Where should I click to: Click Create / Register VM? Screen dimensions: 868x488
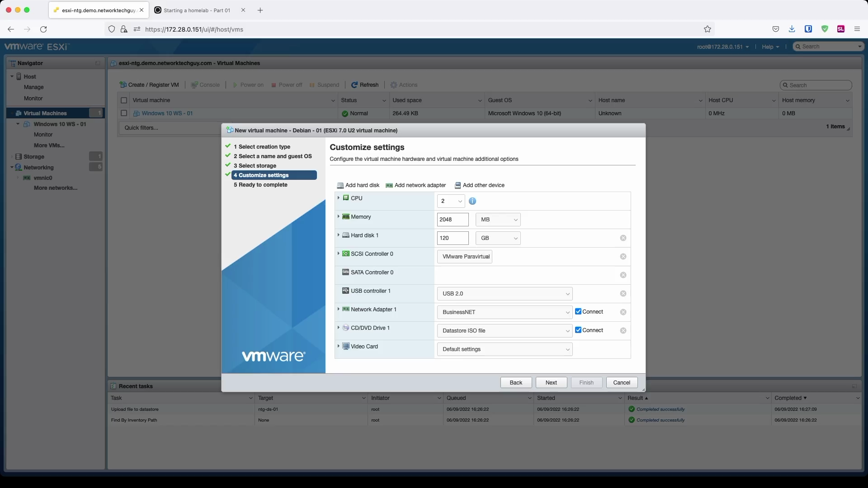tap(149, 85)
